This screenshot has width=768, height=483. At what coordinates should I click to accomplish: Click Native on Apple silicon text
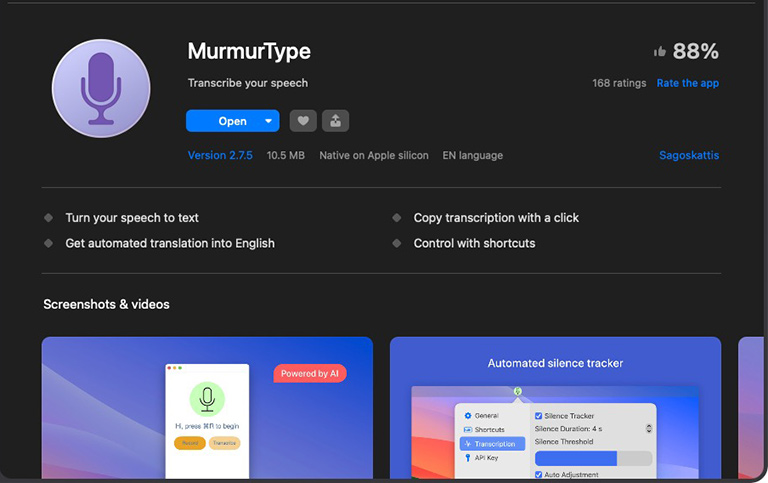pos(374,155)
